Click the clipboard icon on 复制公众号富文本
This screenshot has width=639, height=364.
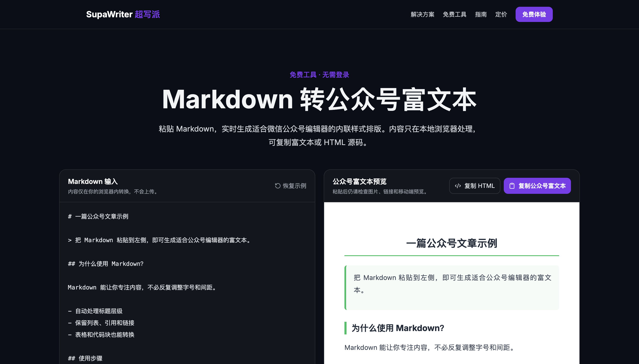click(x=512, y=186)
